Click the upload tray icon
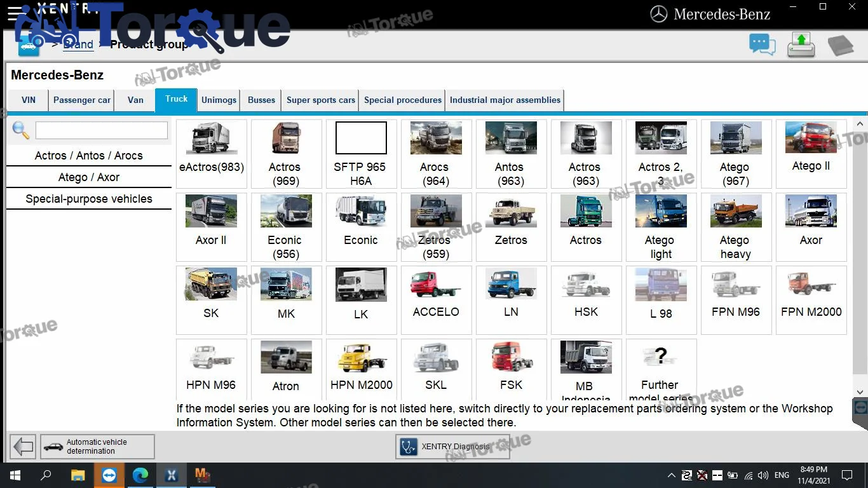The image size is (868, 488). 801,44
